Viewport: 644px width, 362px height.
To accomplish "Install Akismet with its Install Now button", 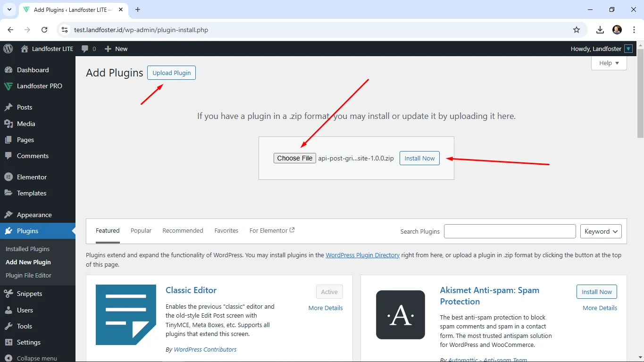I will 596,292.
